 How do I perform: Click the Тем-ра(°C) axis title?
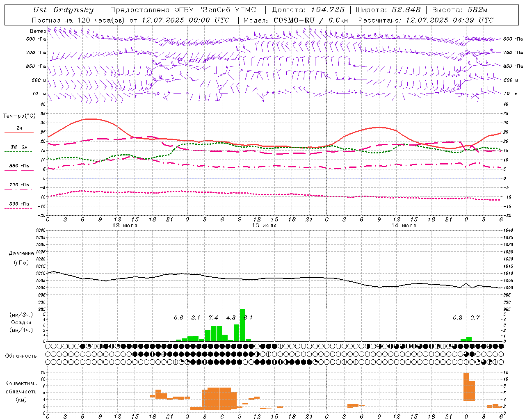[x=19, y=116]
